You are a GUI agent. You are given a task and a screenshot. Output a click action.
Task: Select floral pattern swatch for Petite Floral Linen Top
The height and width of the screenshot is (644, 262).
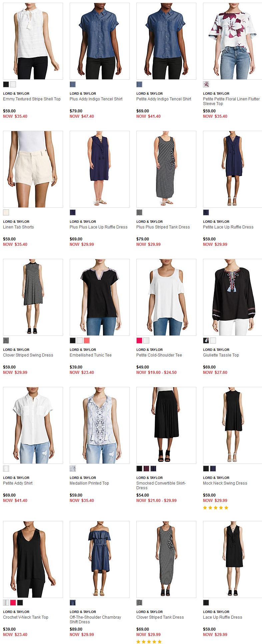coord(206,84)
